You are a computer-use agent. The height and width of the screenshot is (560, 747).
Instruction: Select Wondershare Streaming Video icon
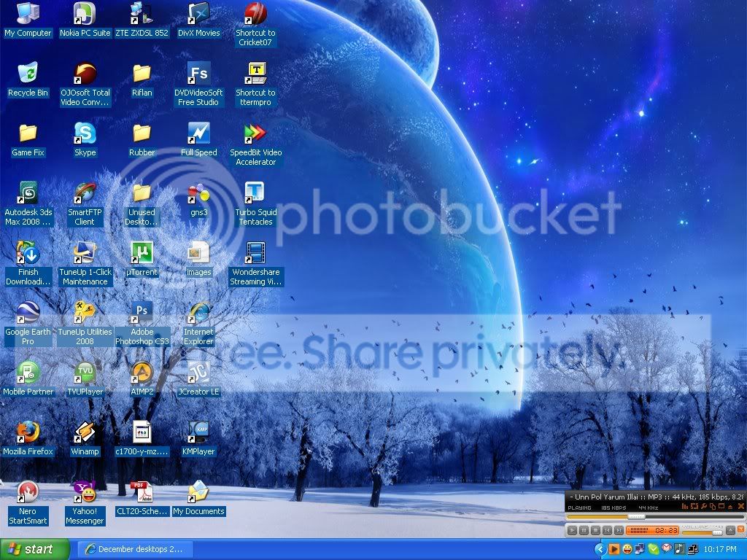click(256, 264)
